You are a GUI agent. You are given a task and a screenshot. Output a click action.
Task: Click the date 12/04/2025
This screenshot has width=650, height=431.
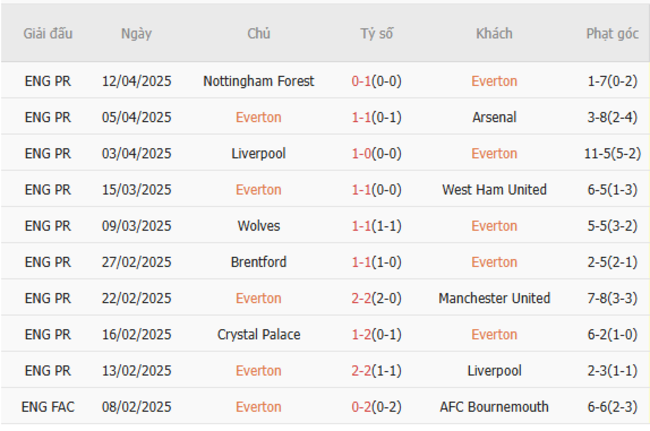pos(136,81)
